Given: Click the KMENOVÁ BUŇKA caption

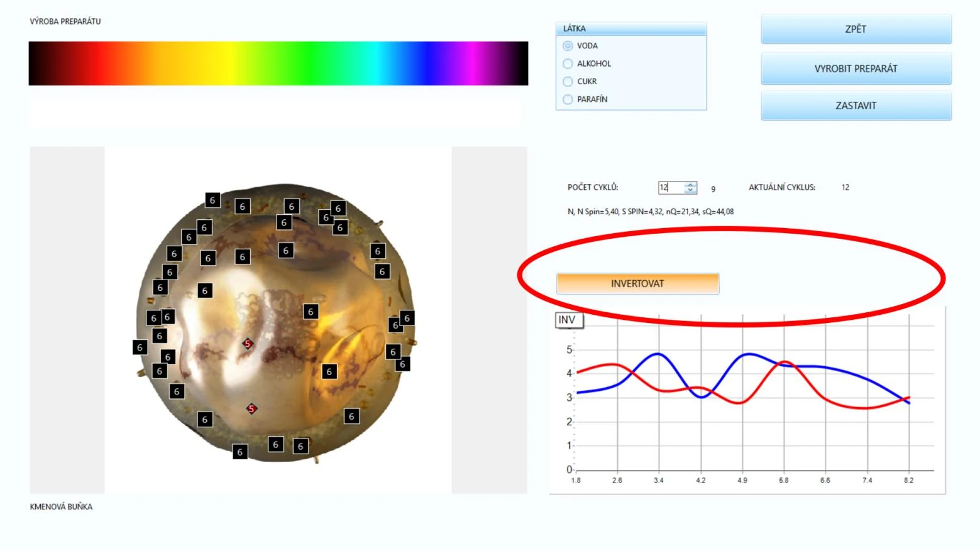Looking at the screenshot, I should point(61,507).
